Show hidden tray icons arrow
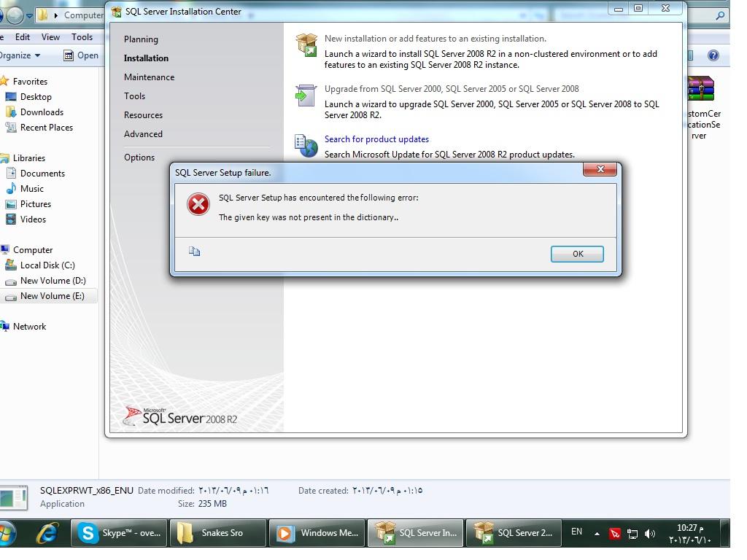 [597, 534]
